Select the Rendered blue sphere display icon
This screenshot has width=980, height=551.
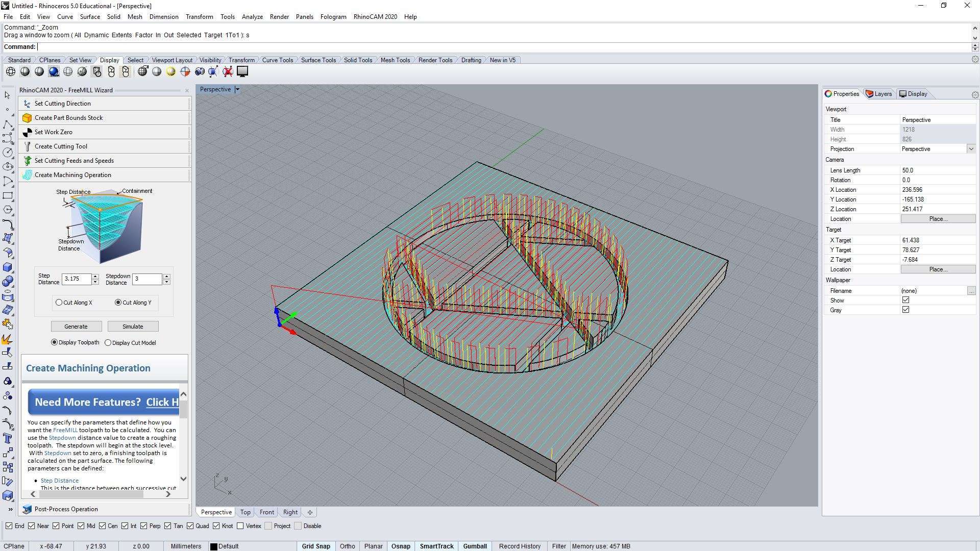[x=54, y=71]
